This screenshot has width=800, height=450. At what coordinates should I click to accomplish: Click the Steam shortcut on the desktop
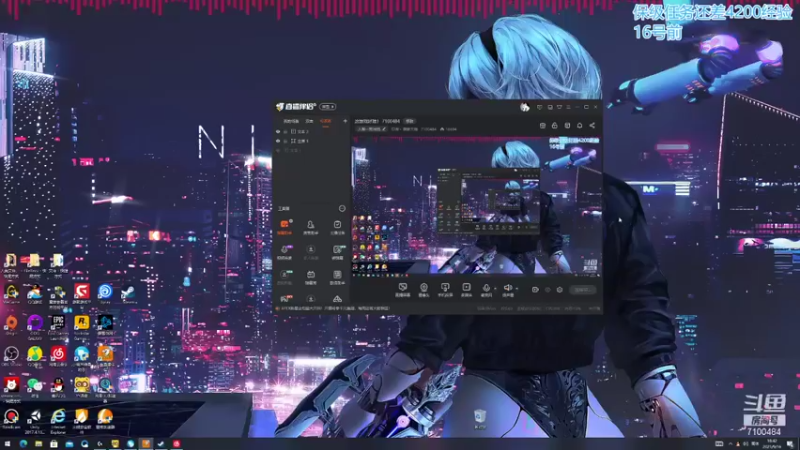click(x=128, y=293)
